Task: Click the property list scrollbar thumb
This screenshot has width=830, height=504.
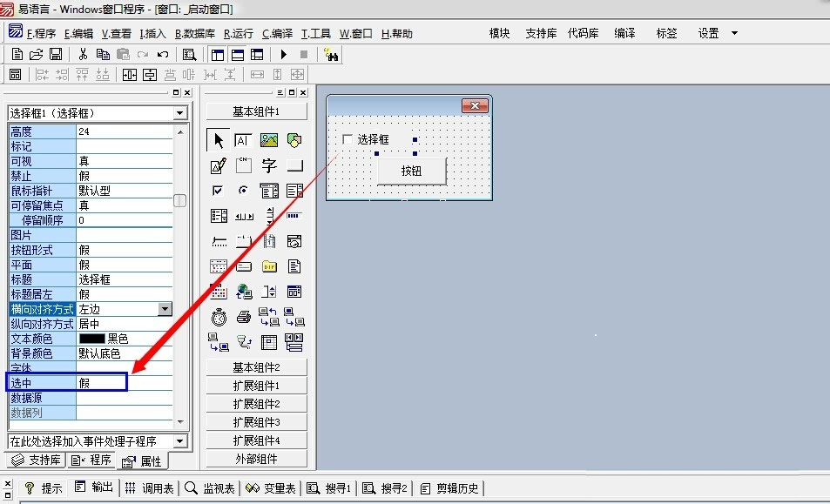Action: pyautogui.click(x=180, y=200)
